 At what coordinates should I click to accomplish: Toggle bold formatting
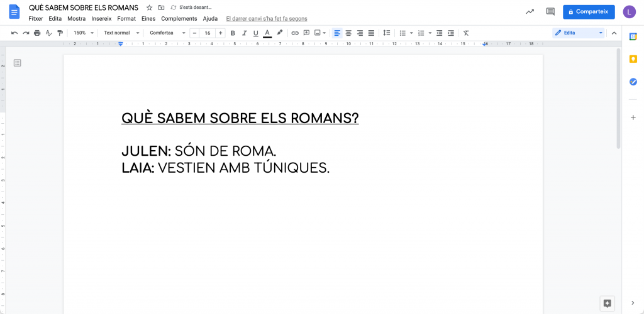233,33
